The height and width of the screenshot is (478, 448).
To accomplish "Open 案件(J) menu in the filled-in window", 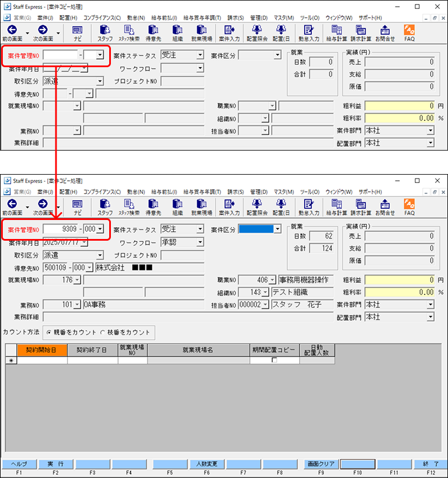I will click(x=45, y=192).
